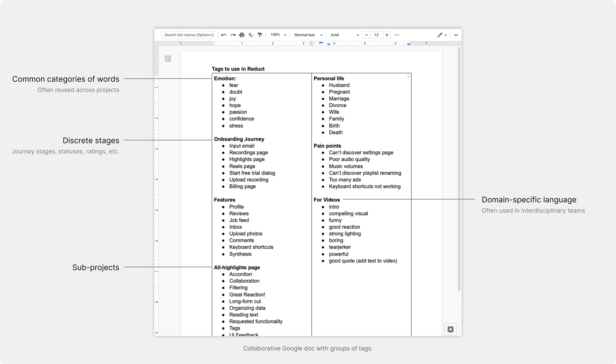Click the 'All-highlights page' heading
The image size is (616, 364).
coord(237,267)
